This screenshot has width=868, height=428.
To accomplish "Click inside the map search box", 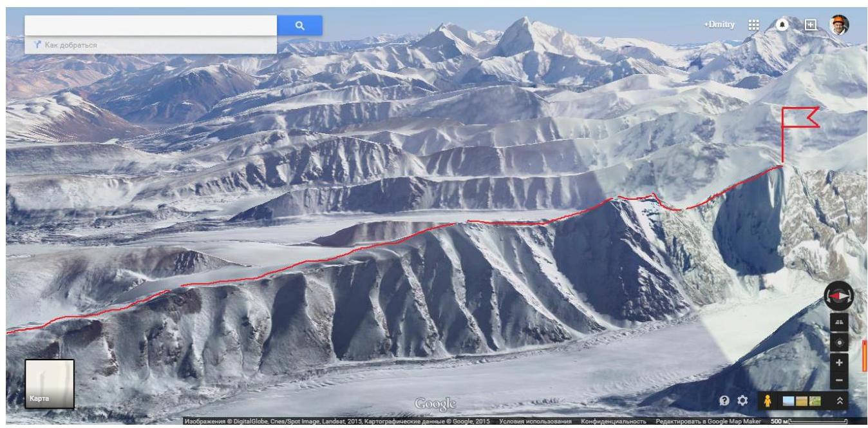I will pos(151,25).
